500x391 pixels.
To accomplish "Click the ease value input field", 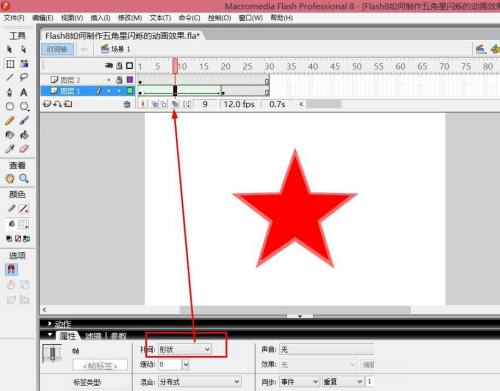I will coord(170,365).
